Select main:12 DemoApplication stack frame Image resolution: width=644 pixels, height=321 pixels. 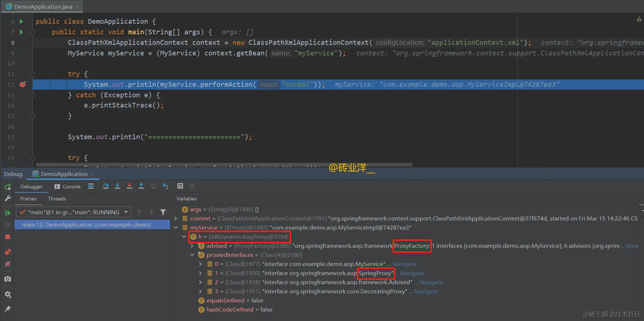pyautogui.click(x=92, y=225)
